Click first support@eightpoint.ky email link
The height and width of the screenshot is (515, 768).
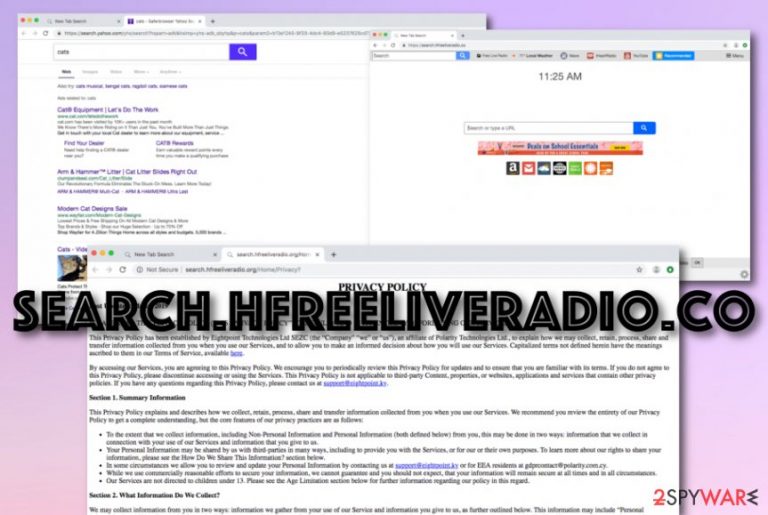[x=355, y=383]
